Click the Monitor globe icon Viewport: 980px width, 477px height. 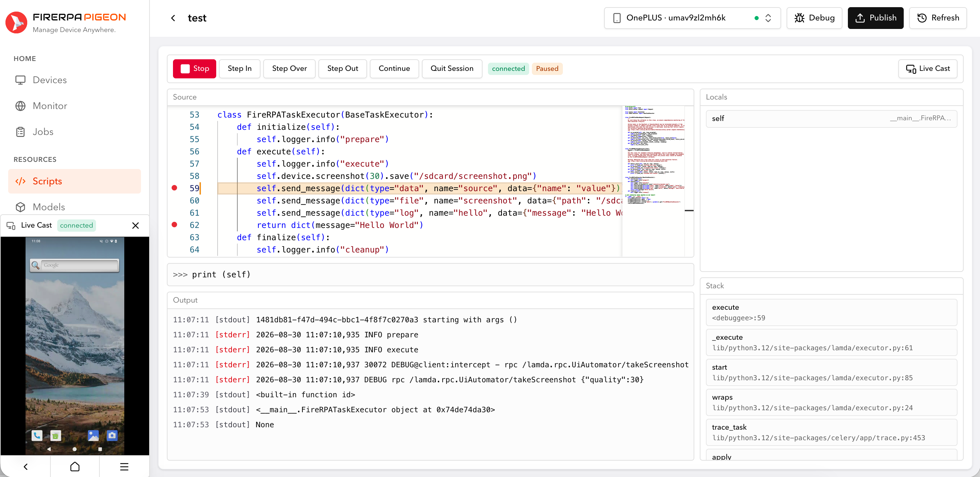pos(20,106)
